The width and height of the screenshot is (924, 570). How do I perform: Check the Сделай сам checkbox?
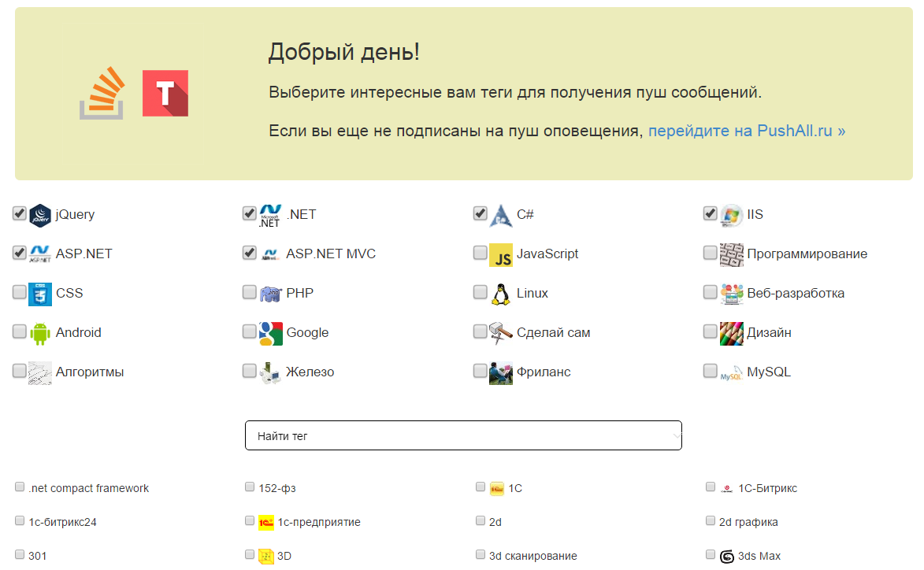(481, 331)
